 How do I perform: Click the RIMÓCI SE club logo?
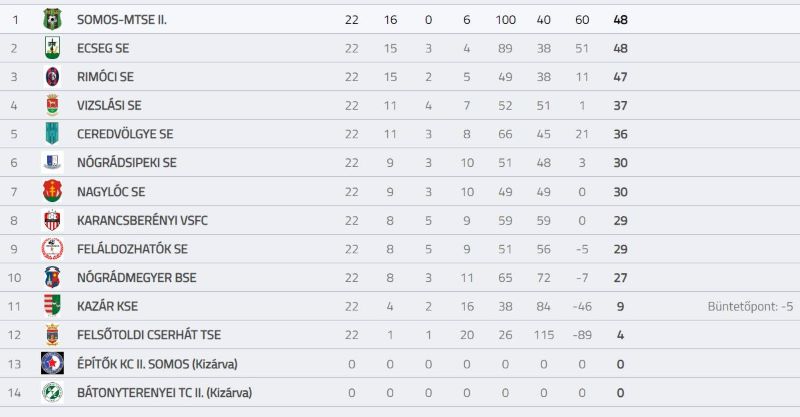[x=52, y=77]
